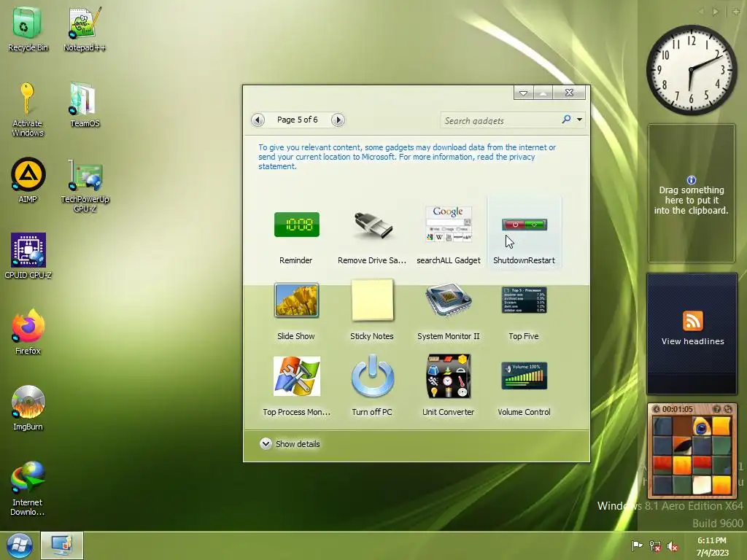This screenshot has height=560, width=747.
Task: Click the puzzle gadget's question-mark picture button
Action: coord(716,409)
